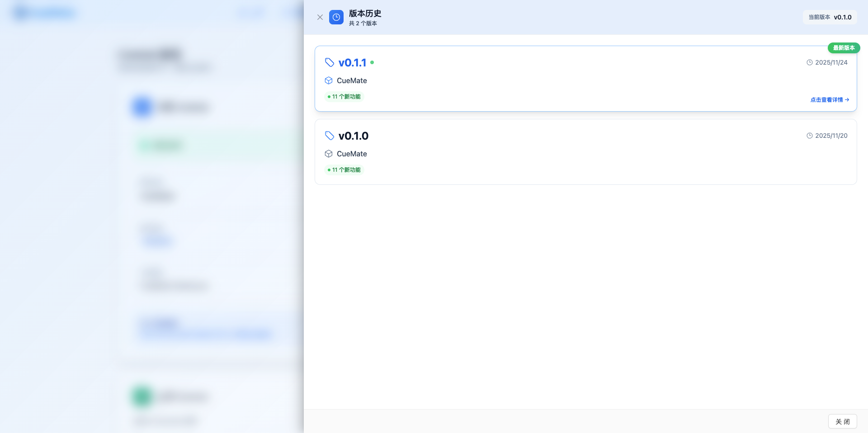Click the package icon next to CueMate under v0.1.1
Viewport: 868px width, 433px height.
click(x=328, y=80)
